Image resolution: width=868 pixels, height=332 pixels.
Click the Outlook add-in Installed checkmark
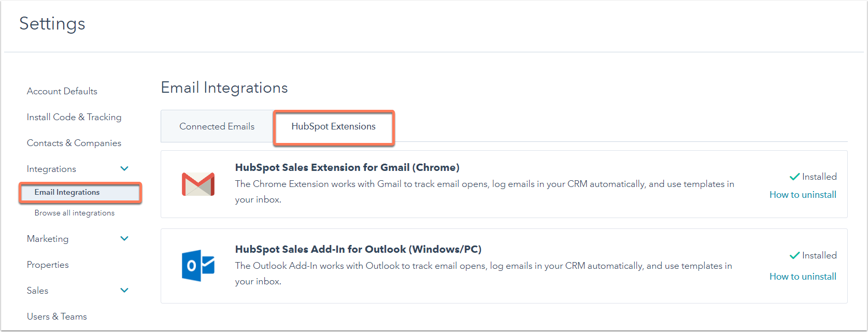pyautogui.click(x=794, y=255)
